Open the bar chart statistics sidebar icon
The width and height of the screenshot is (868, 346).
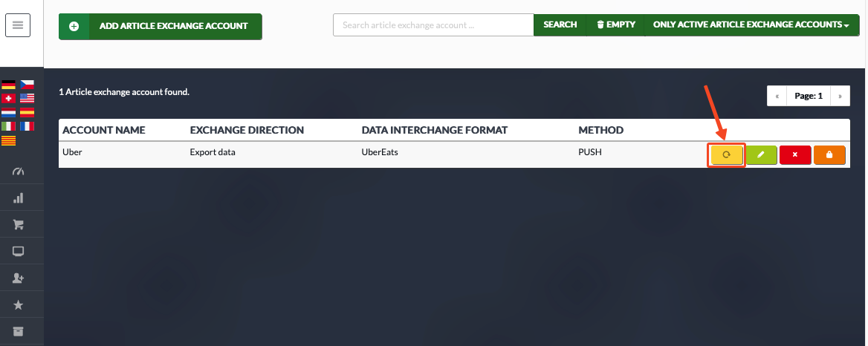(x=19, y=198)
